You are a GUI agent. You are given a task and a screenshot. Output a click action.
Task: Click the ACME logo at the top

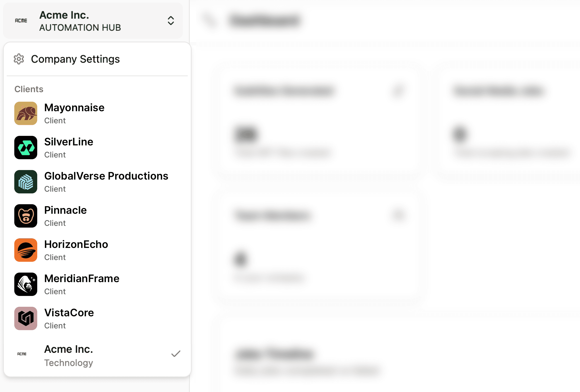pyautogui.click(x=21, y=21)
